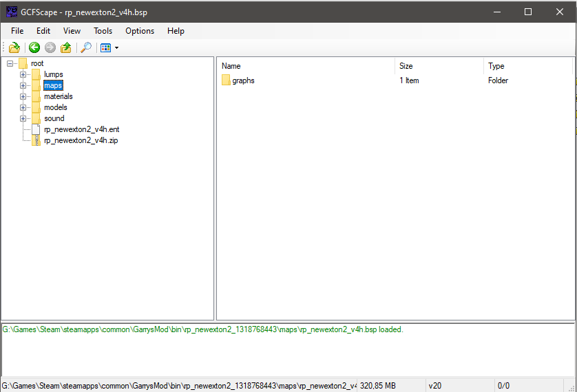This screenshot has width=577, height=392.
Task: Click the magnifying glass Search icon
Action: coord(86,47)
